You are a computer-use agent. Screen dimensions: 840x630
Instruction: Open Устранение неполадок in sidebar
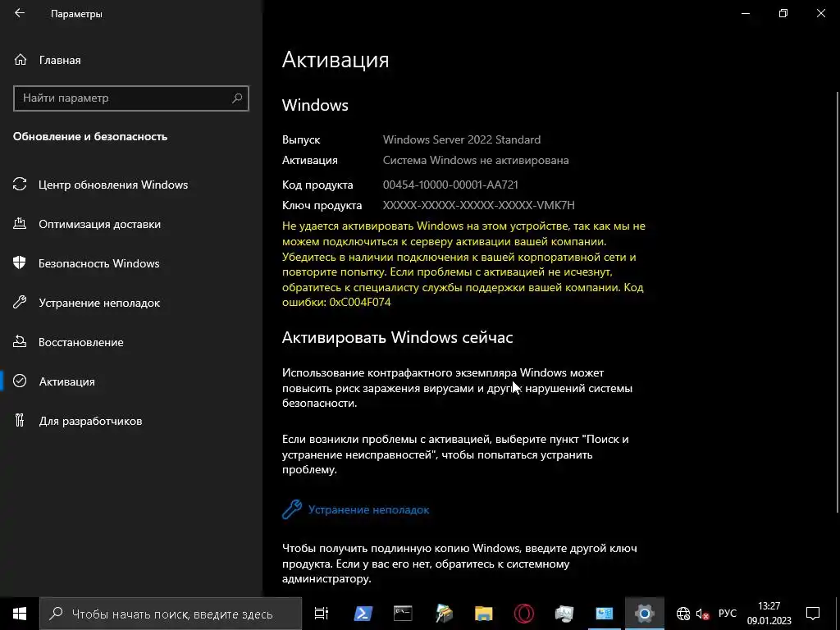click(x=99, y=304)
